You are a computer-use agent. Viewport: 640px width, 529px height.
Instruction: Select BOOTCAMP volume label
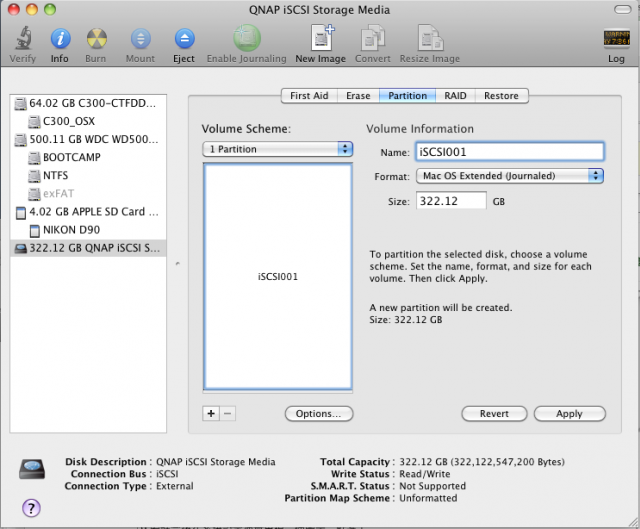[x=72, y=158]
